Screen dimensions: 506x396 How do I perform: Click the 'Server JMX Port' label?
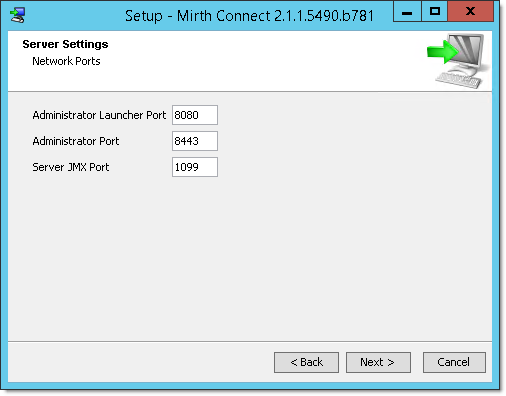[71, 167]
